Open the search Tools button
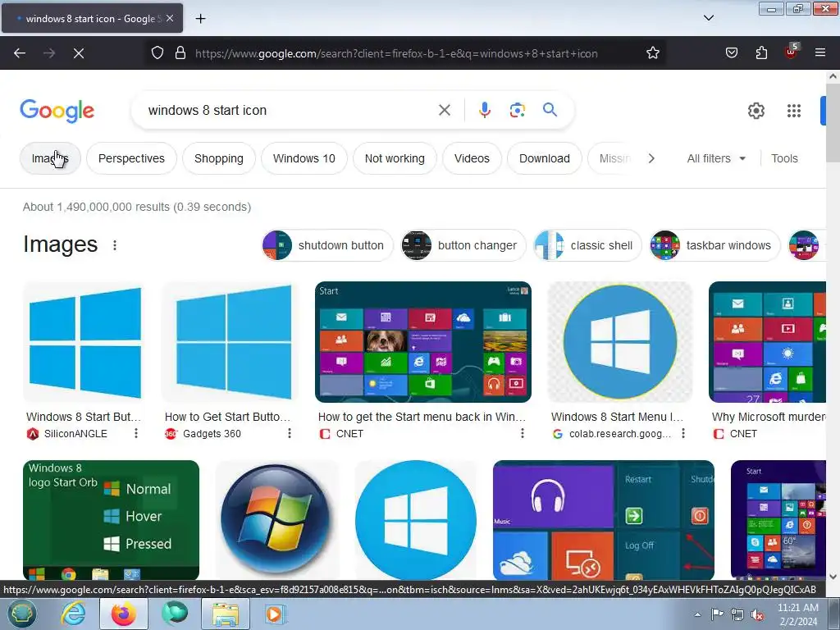 click(784, 158)
